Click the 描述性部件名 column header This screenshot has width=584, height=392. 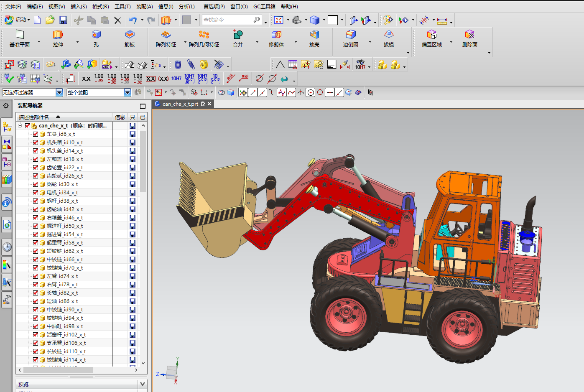[x=34, y=117]
